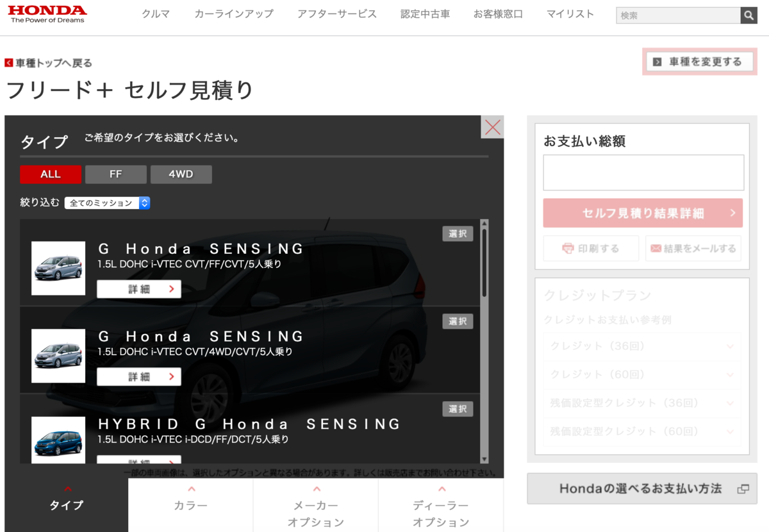The image size is (769, 532).
Task: Select the ALL drivetrain filter
Action: pos(51,174)
